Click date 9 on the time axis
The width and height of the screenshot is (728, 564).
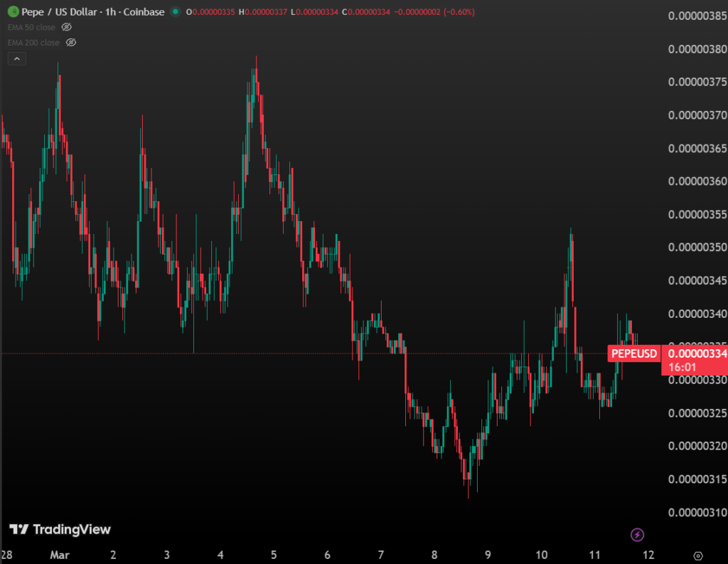point(488,555)
